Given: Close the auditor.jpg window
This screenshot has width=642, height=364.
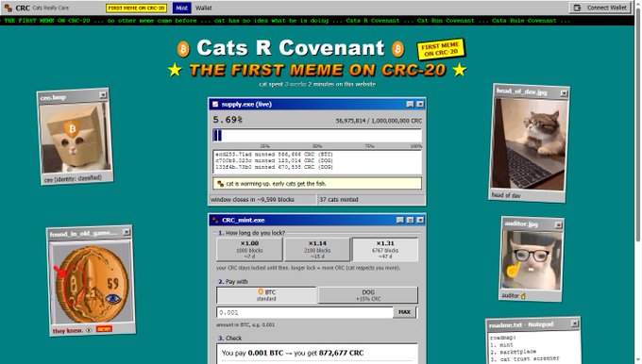Looking at the screenshot, I should coord(558,224).
